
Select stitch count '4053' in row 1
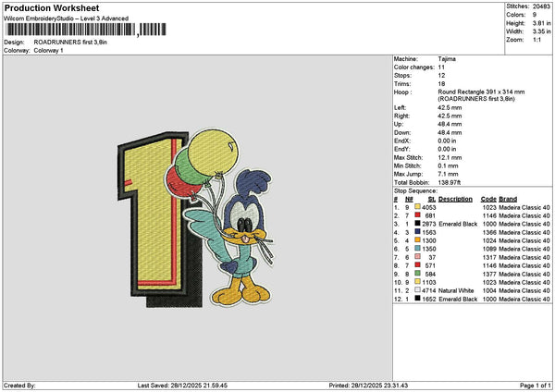[x=428, y=207]
